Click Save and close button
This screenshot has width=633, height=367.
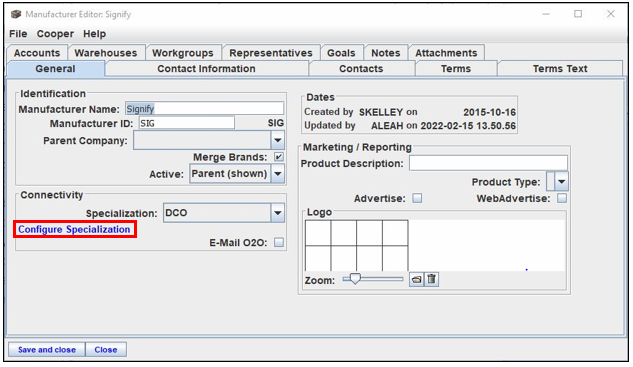point(47,350)
